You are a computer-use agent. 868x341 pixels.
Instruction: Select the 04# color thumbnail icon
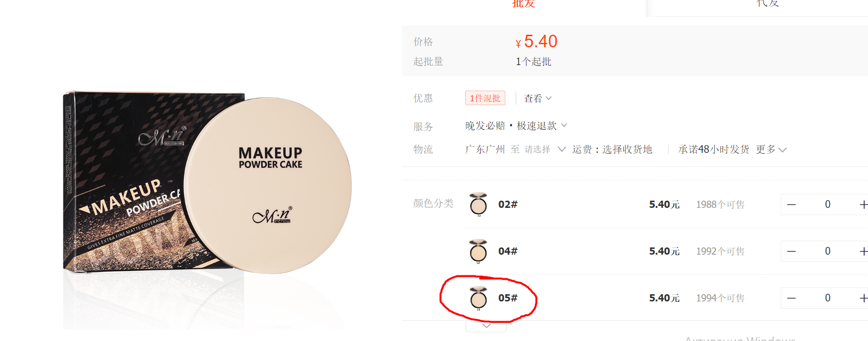pos(478,251)
